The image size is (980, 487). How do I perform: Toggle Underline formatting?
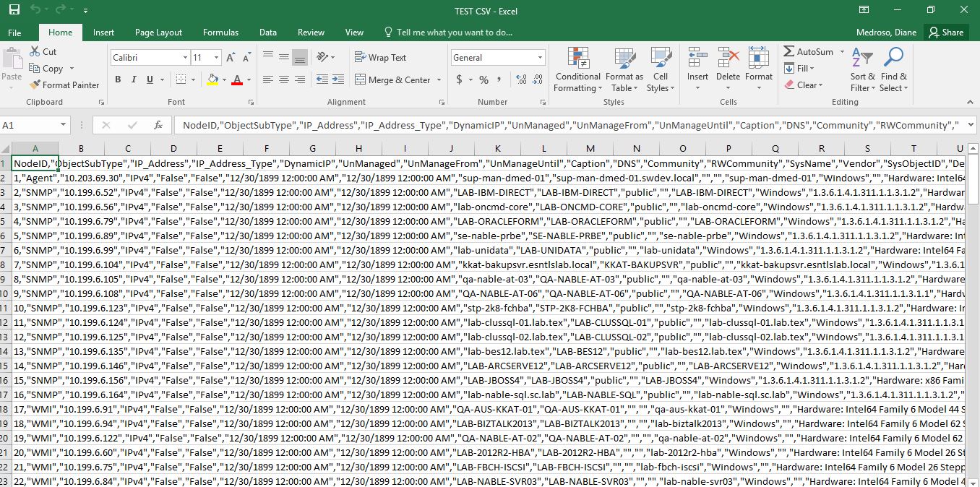(150, 79)
